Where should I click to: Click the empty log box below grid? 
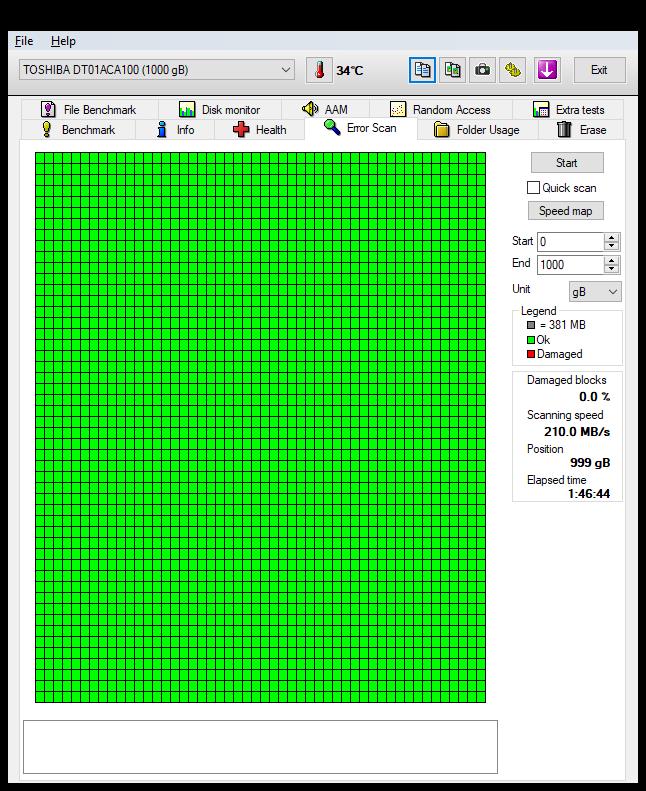(x=260, y=747)
